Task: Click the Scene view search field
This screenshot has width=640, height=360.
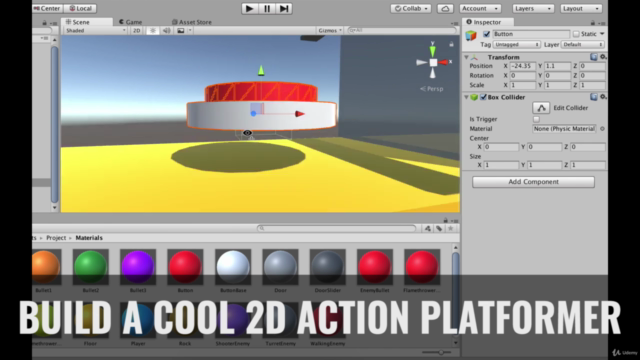Action: (x=402, y=31)
